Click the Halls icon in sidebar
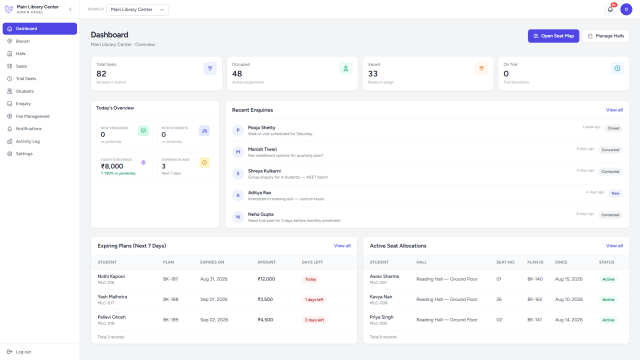 10,53
